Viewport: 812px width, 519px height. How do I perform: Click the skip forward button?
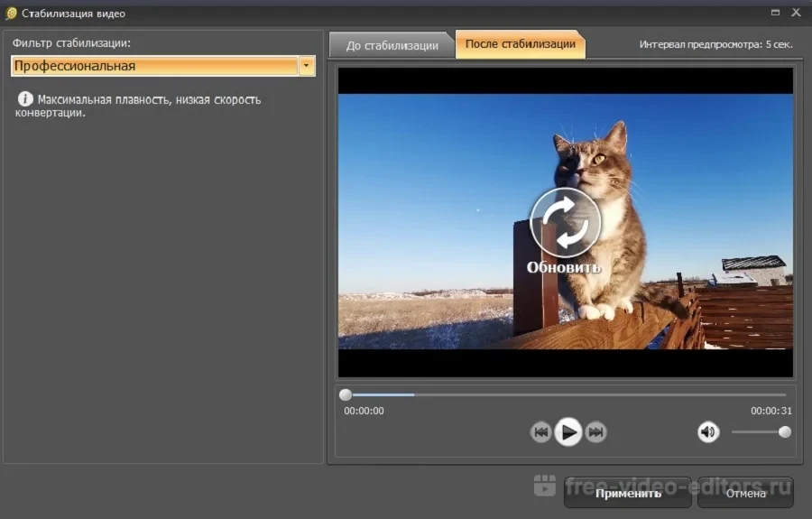tap(595, 432)
